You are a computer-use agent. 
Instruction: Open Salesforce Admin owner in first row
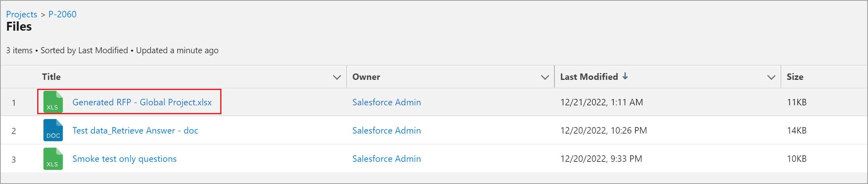coord(386,102)
